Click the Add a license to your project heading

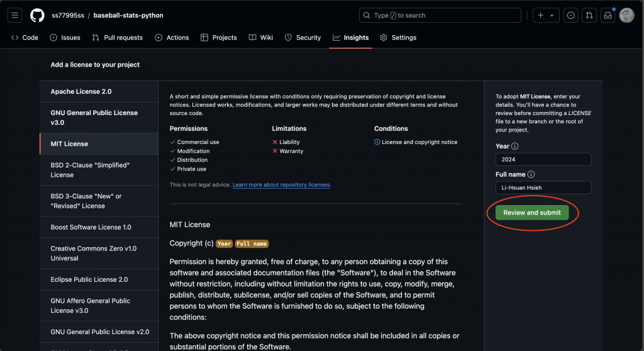coord(95,65)
